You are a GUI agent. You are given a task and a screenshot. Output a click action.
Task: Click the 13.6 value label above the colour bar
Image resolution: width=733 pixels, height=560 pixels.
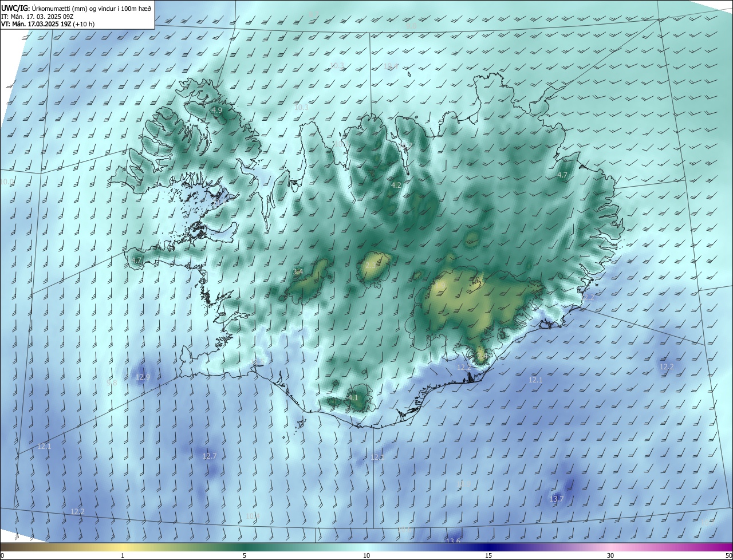tap(453, 541)
